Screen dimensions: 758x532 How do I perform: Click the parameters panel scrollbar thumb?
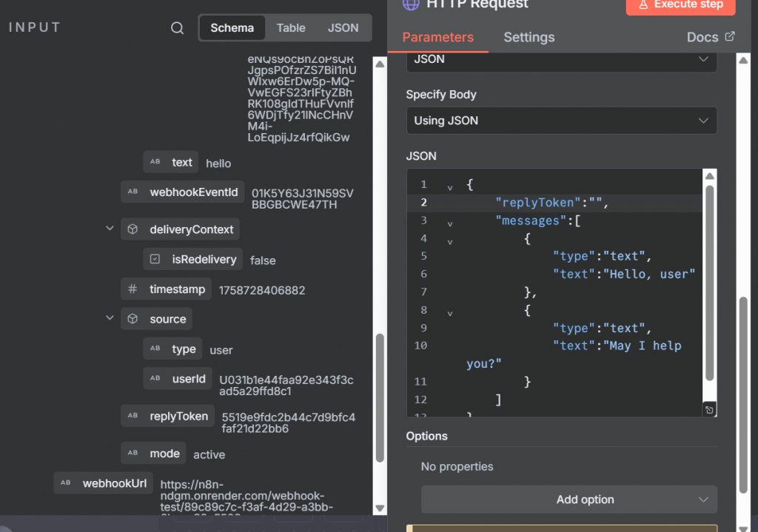(x=743, y=395)
